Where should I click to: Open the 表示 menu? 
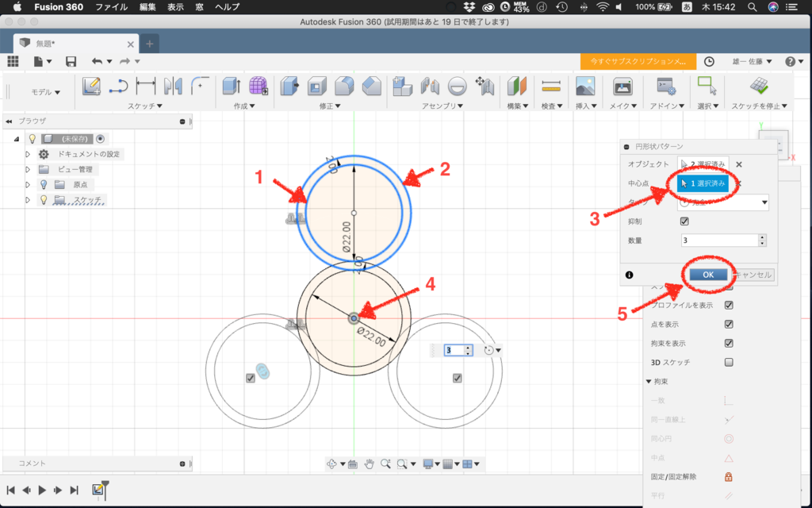(x=175, y=6)
